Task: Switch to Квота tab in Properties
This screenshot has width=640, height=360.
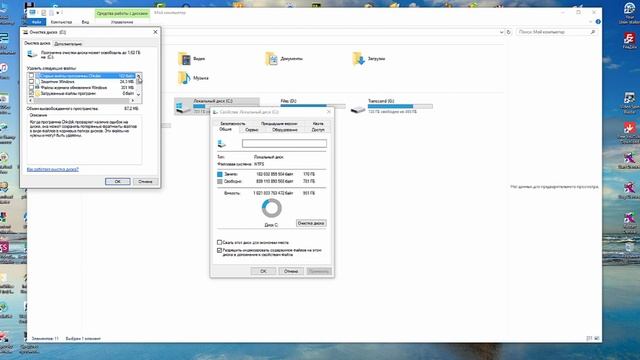Action: (x=318, y=123)
